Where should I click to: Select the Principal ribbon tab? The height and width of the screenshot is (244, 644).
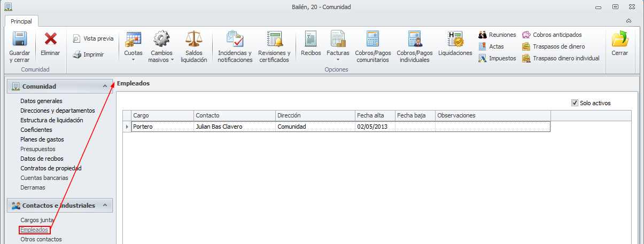coord(21,21)
